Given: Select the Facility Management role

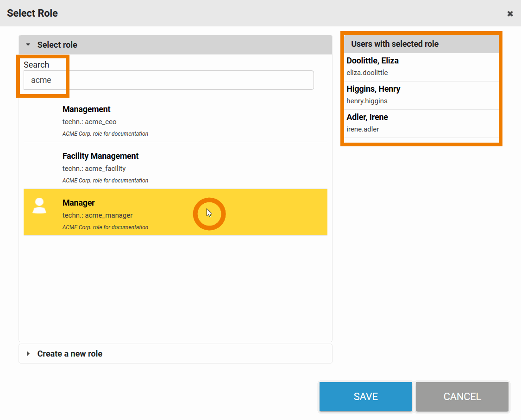Looking at the screenshot, I should (x=100, y=156).
